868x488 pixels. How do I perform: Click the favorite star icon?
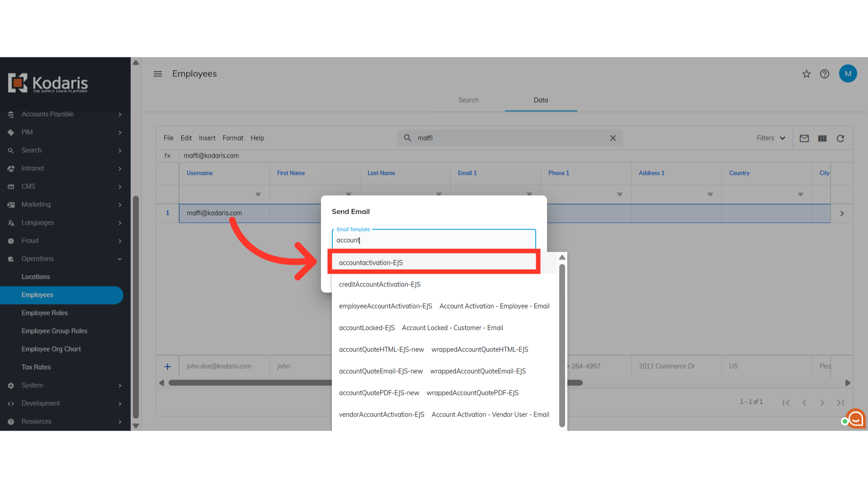pos(806,74)
